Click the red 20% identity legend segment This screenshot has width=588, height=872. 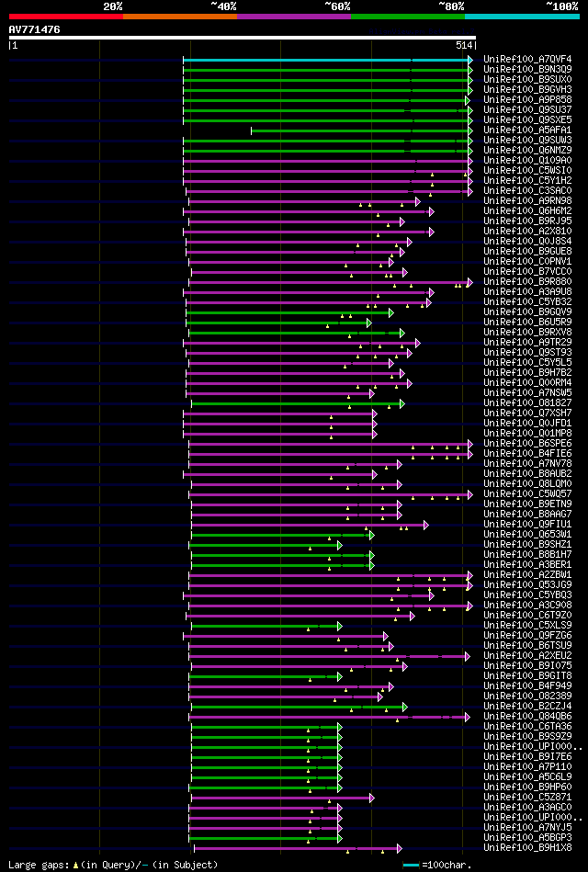click(65, 17)
